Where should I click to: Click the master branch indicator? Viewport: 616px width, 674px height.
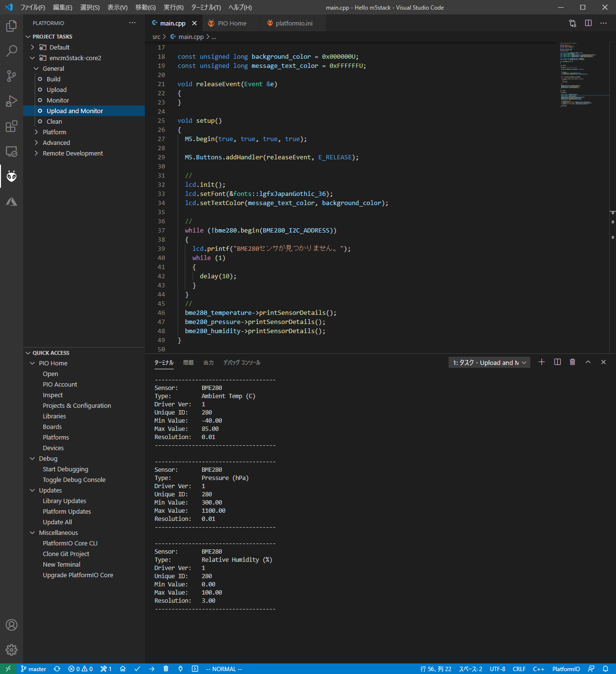(x=33, y=669)
